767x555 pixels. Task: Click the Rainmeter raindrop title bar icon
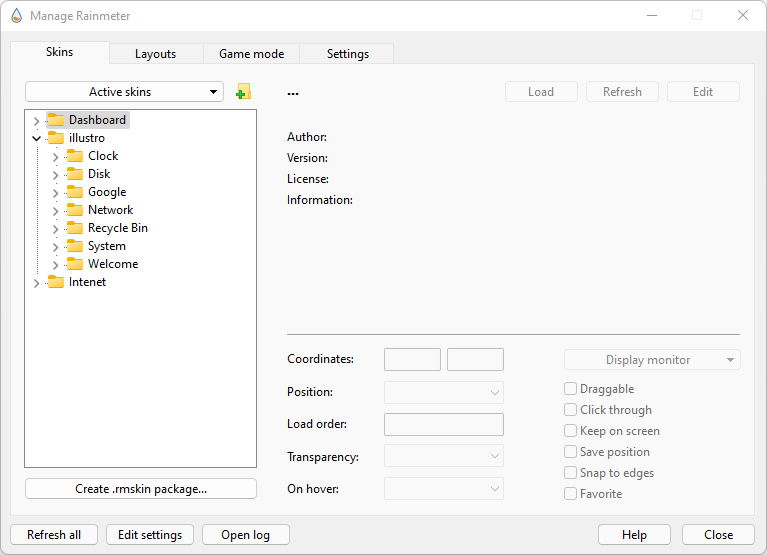pyautogui.click(x=17, y=16)
